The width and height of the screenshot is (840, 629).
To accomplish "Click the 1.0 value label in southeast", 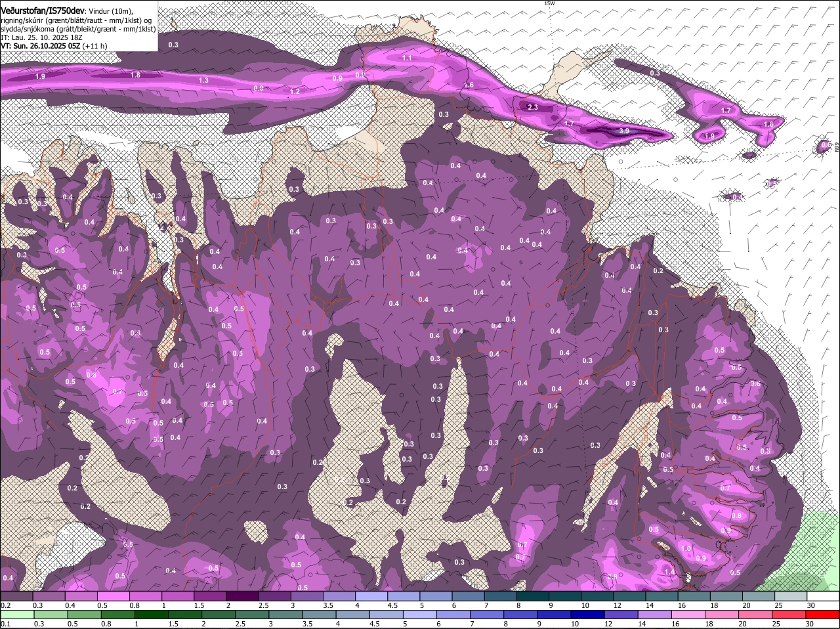I will coord(686,548).
